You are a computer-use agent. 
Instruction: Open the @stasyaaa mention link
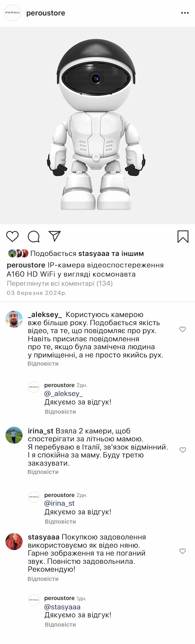[x=62, y=607]
